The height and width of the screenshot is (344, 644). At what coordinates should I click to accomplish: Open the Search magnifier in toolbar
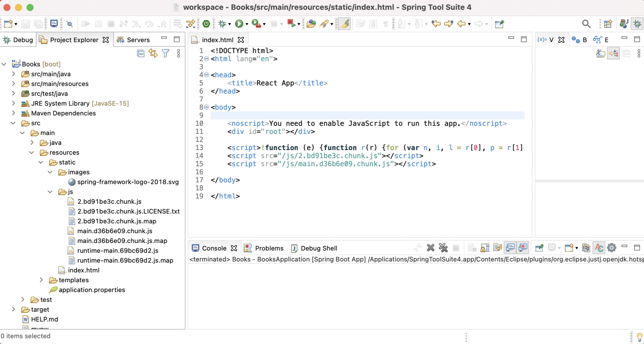586,24
